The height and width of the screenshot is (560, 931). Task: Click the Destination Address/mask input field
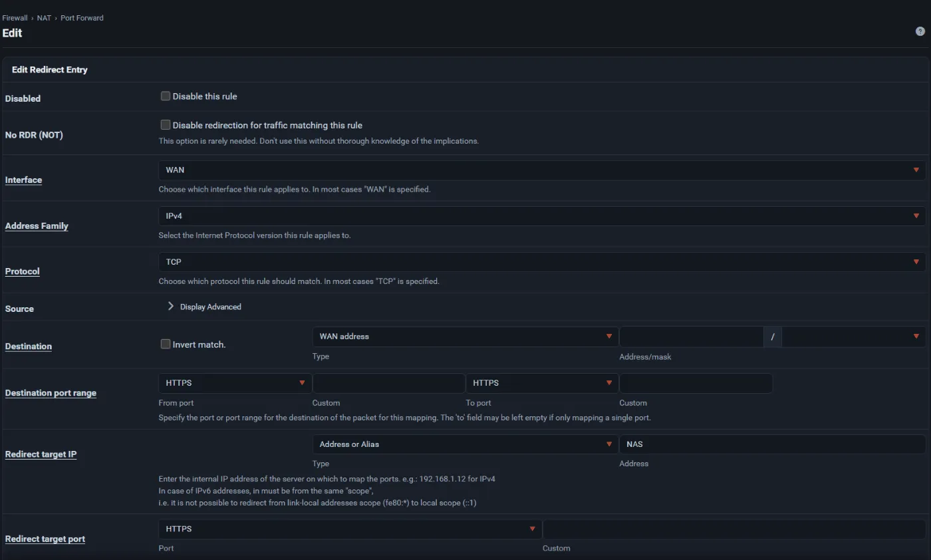pos(692,337)
